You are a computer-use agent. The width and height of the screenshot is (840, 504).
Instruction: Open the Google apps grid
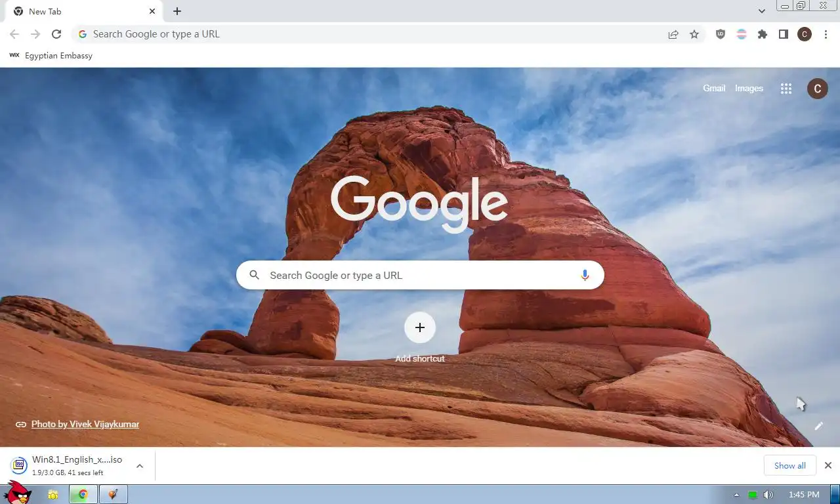(786, 89)
